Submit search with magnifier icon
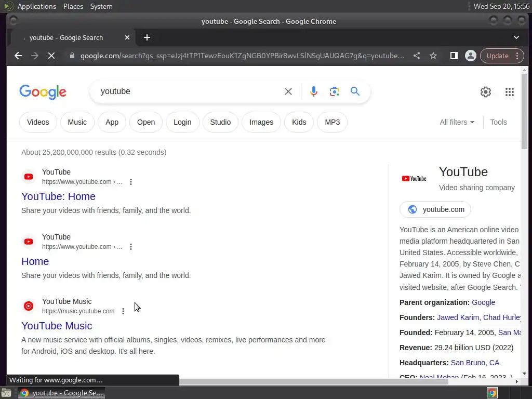 (355, 91)
